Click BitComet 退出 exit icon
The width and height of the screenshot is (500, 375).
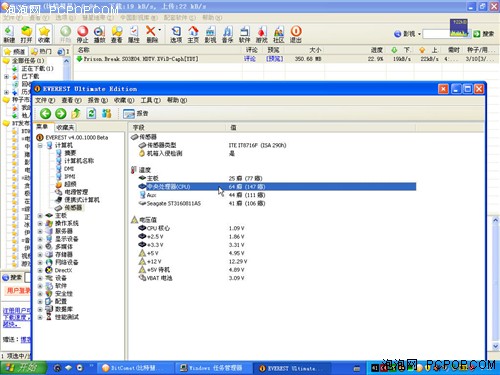point(296,34)
